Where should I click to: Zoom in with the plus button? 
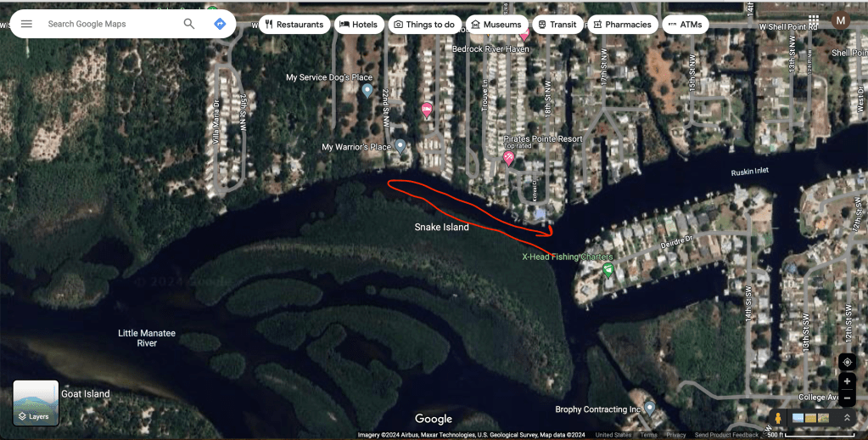coord(847,381)
